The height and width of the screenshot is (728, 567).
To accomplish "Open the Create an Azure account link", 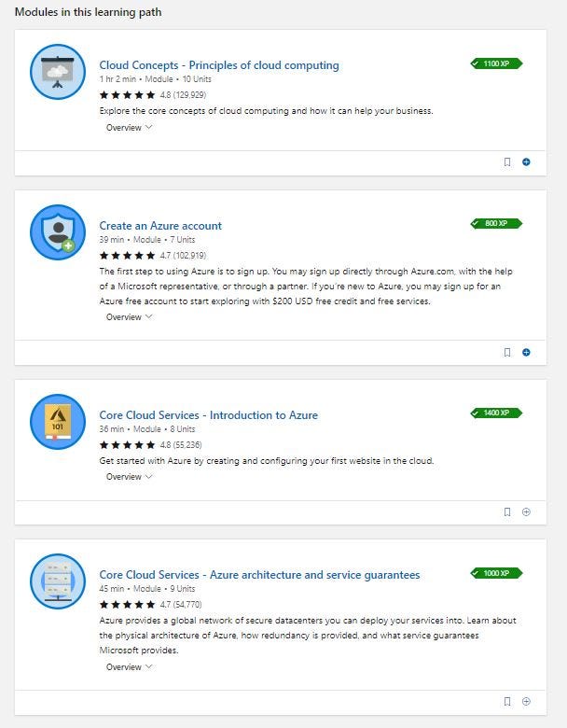I will (160, 226).
